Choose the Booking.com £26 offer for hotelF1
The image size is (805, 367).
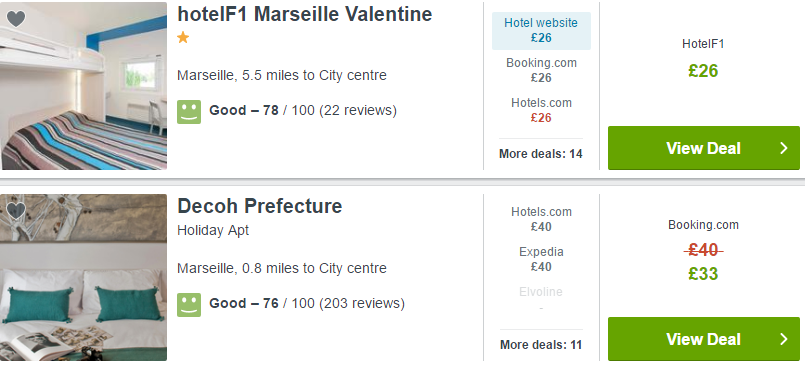[541, 70]
